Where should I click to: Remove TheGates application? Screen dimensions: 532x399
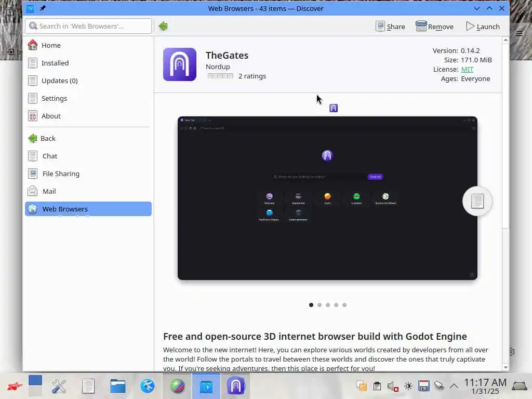pyautogui.click(x=435, y=26)
